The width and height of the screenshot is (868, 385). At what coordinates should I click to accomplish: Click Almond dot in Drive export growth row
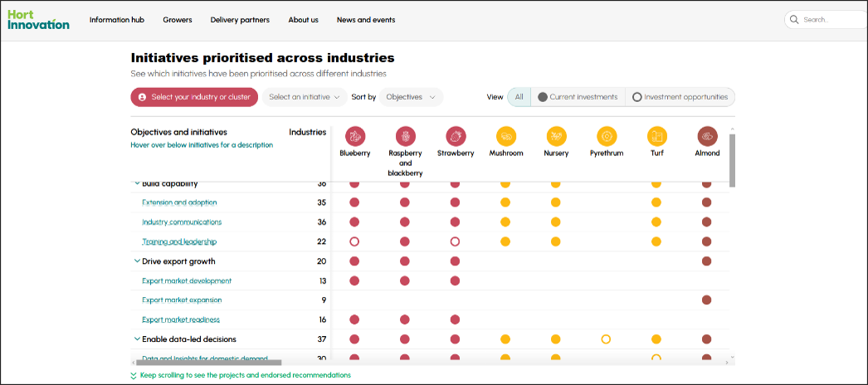pos(706,261)
